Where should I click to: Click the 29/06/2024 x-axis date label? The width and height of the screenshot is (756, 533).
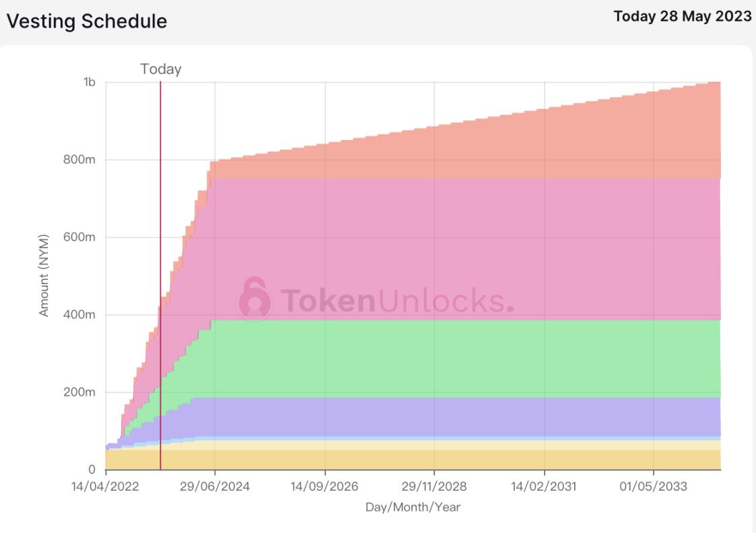click(215, 487)
